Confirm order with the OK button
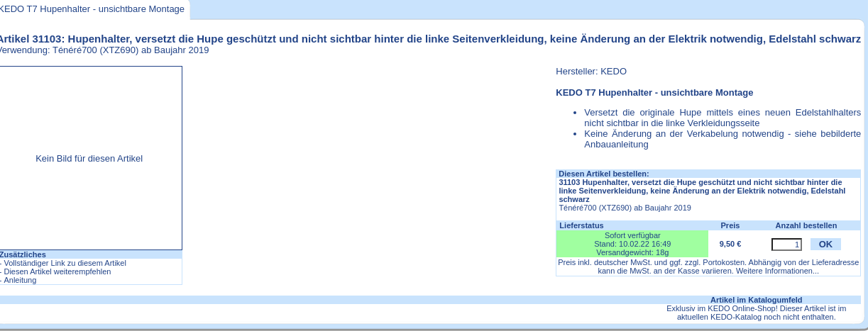Viewport: 868px width, 331px height. pyautogui.click(x=825, y=244)
